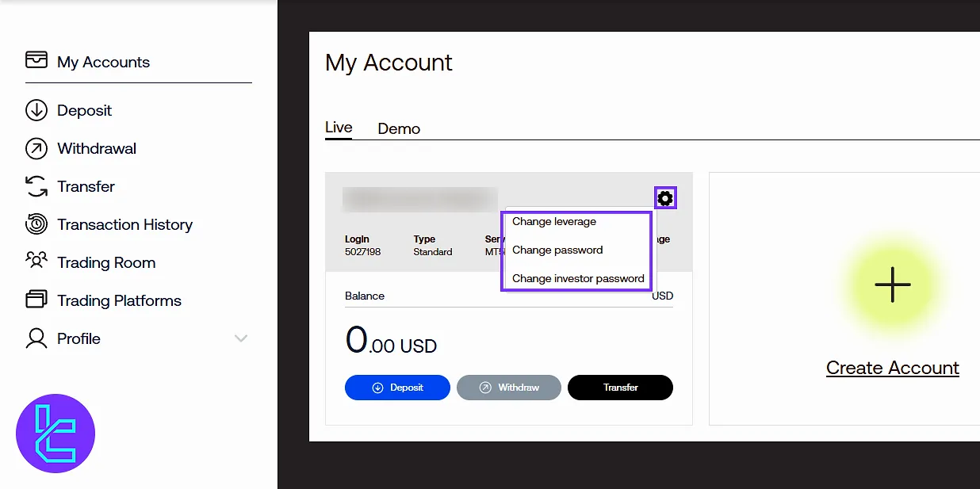The height and width of the screenshot is (489, 980).
Task: Go to Withdrawal page in sidebar
Action: point(97,148)
